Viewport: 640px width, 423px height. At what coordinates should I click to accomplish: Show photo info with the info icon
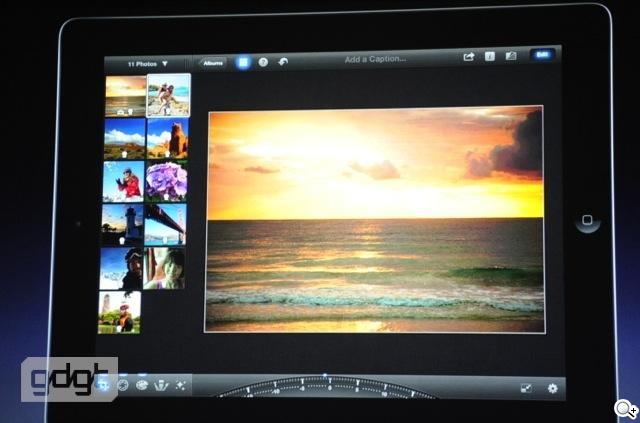490,57
